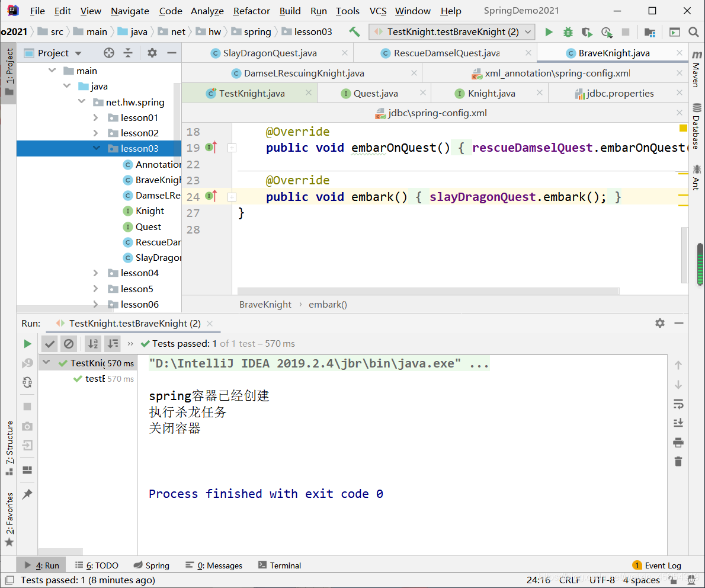Run TestKnight configuration from main toolbar
The image size is (705, 588).
(549, 32)
